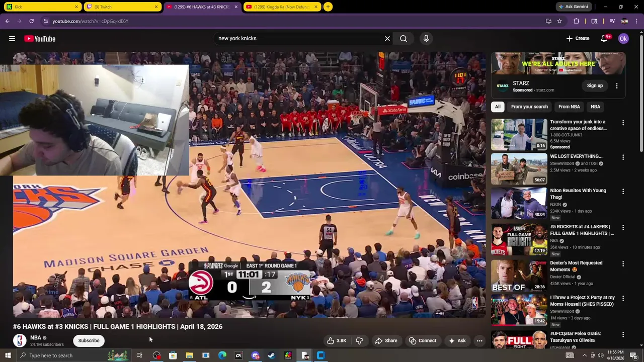Open the taskbar clock and date
The height and width of the screenshot is (362, 644).
(615, 355)
